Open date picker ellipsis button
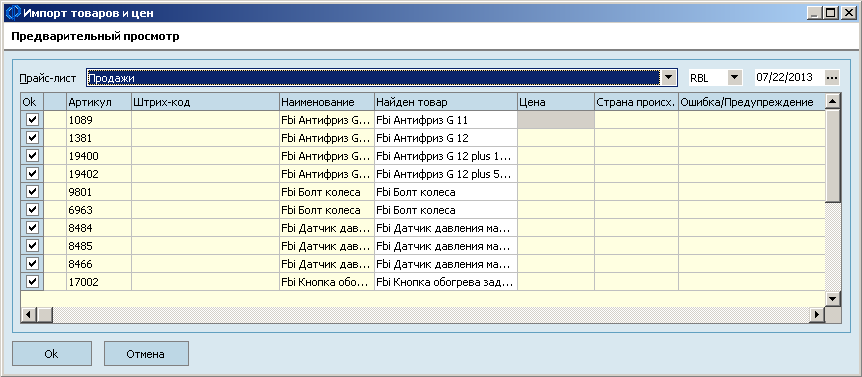Screen dimensions: 862x377 (832, 78)
